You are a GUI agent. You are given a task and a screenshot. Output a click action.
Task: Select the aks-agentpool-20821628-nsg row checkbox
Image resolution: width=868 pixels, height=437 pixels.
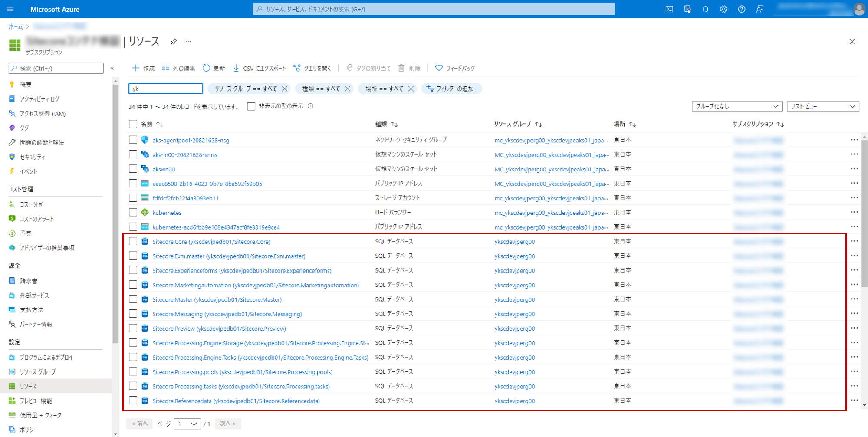[133, 140]
